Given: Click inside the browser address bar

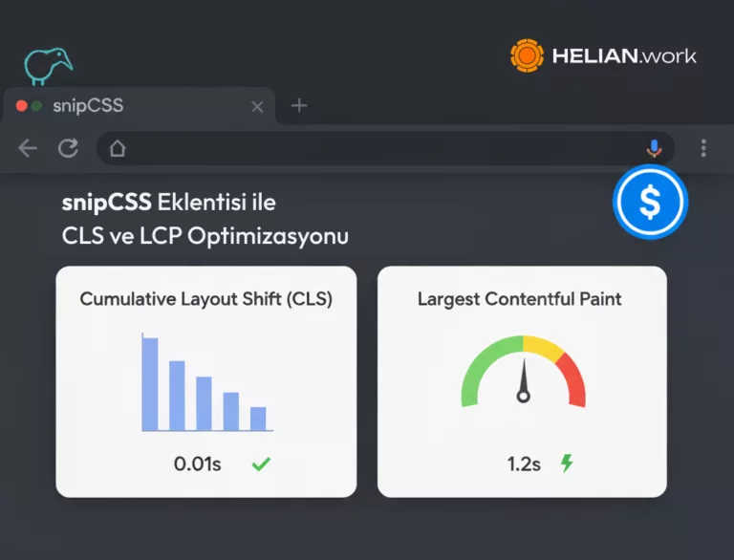Looking at the screenshot, I should tap(382, 148).
